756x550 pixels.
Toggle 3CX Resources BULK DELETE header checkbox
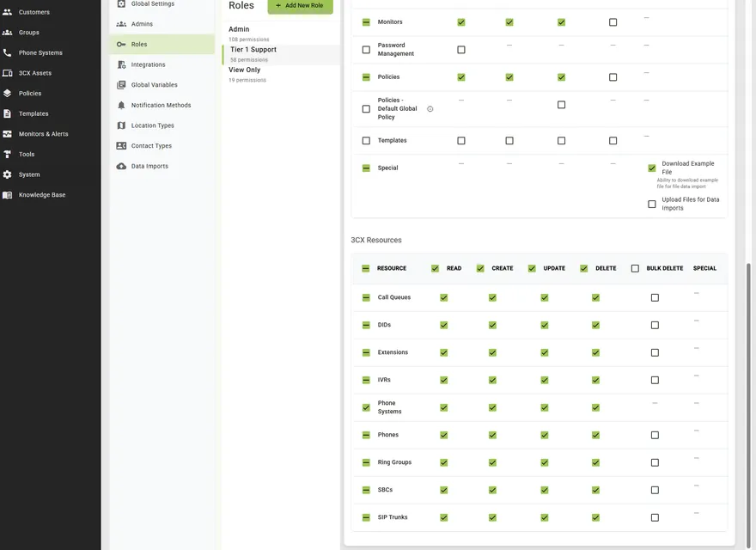[x=635, y=268]
